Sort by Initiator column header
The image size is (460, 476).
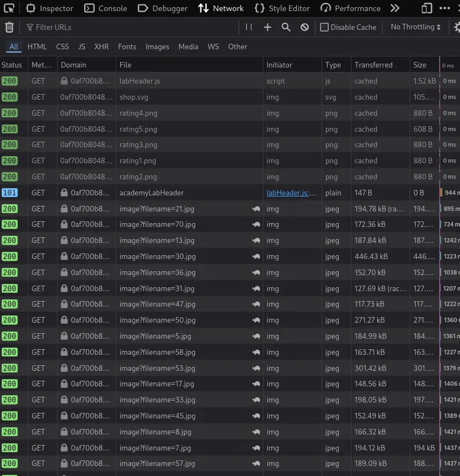click(292, 65)
